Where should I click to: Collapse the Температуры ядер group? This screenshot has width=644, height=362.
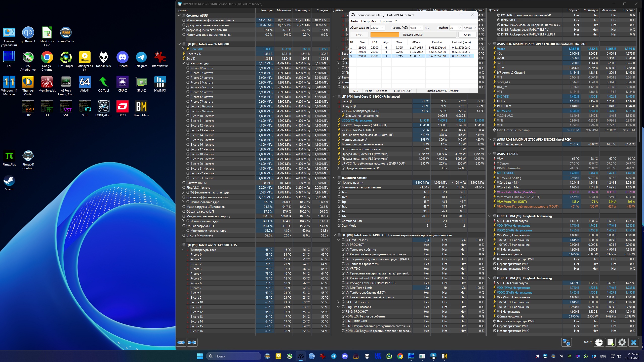click(183, 250)
